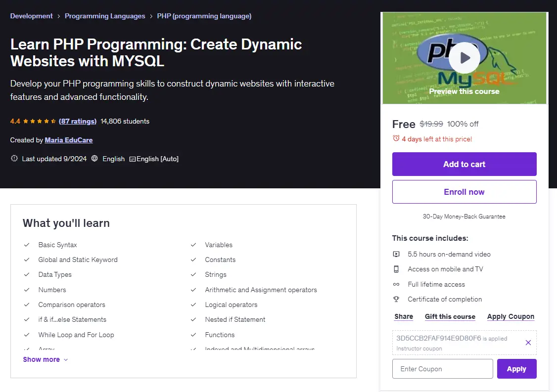Viewport: 557px width, 392px height.
Task: Click the course title heading
Action: pos(156,52)
